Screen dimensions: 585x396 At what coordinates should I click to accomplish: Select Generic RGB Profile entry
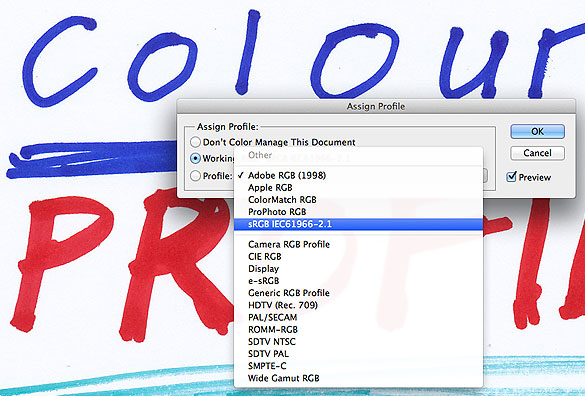(358, 293)
